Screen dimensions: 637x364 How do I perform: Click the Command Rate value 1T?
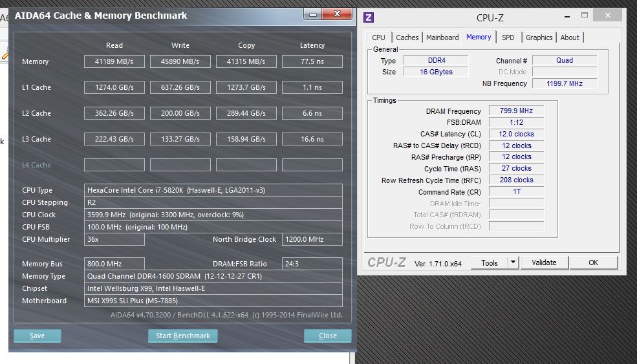tap(516, 191)
